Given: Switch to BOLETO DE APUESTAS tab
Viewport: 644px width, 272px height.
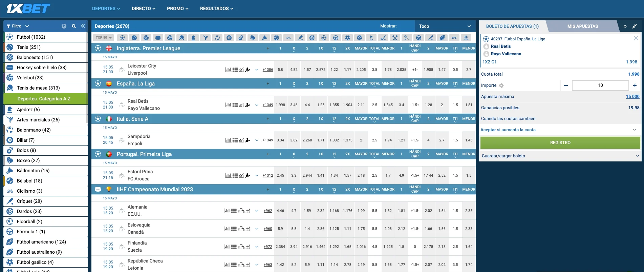Looking at the screenshot, I should click(x=512, y=26).
